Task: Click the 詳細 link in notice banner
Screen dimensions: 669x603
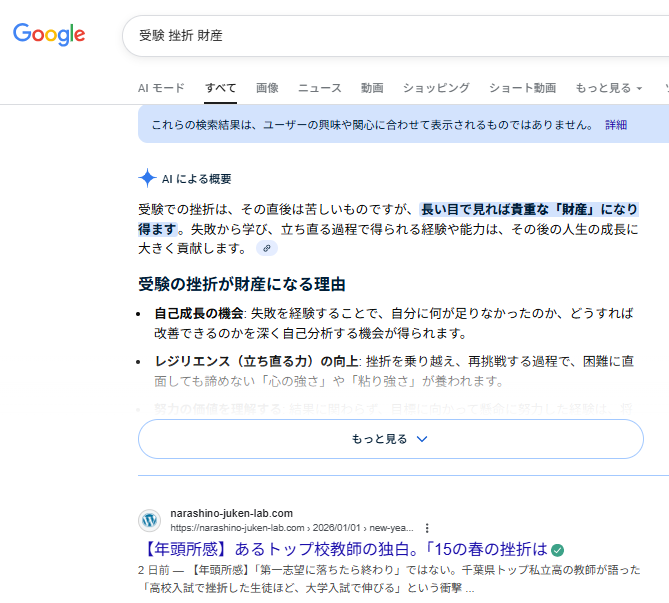Action: click(x=616, y=125)
